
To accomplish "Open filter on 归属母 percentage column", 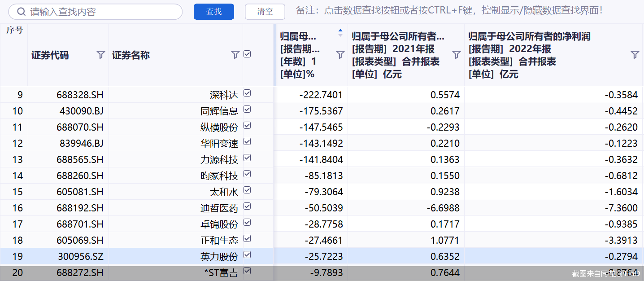I will point(340,55).
